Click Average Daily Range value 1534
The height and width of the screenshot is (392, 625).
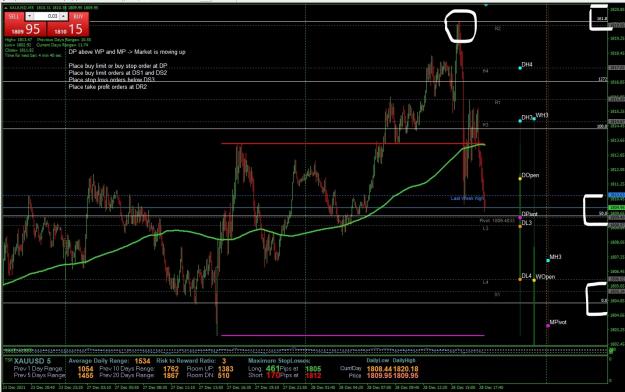(x=142, y=361)
